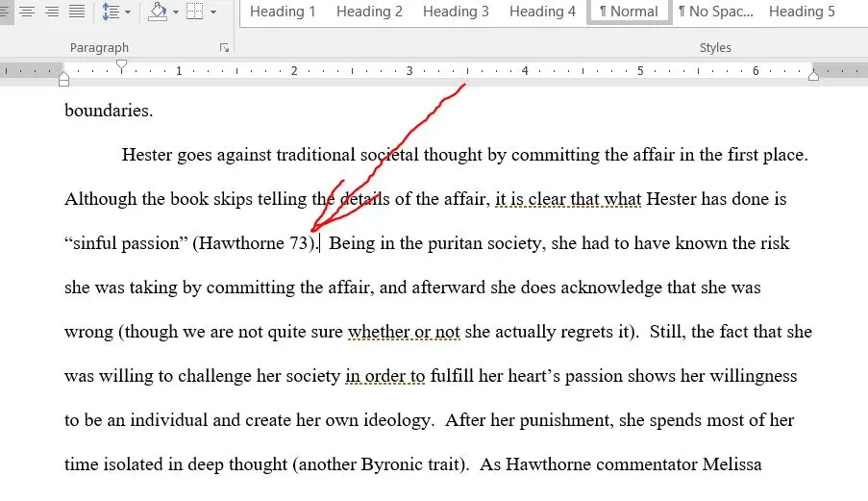Justify the paragraph text
Image resolution: width=868 pixels, height=501 pixels.
[x=76, y=12]
